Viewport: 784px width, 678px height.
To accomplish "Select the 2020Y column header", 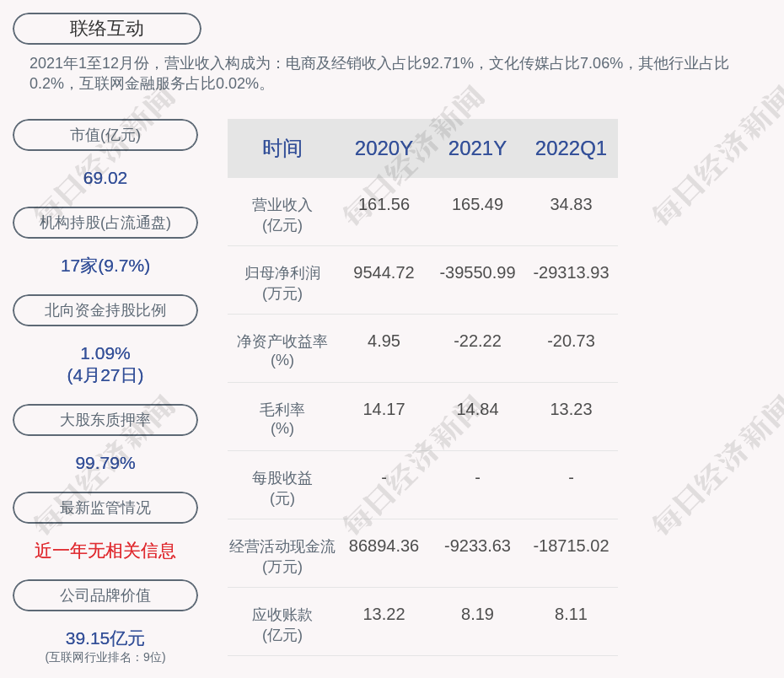I will coord(384,148).
